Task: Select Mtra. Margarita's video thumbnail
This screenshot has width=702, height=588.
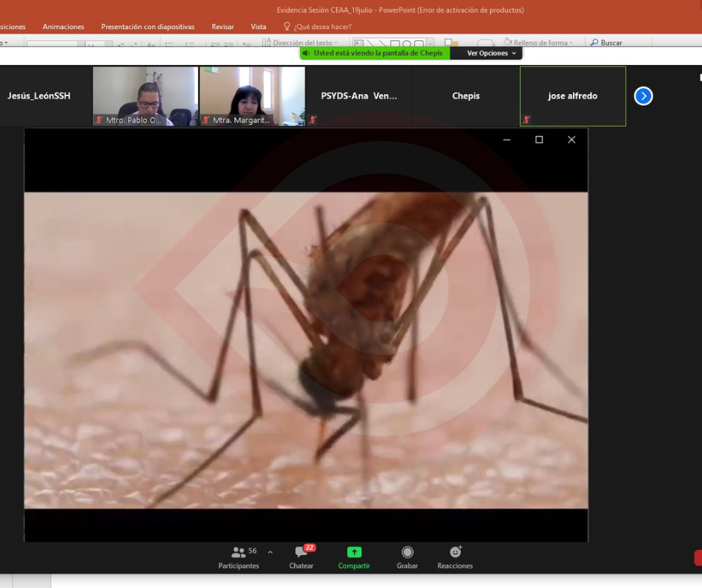Action: click(252, 96)
